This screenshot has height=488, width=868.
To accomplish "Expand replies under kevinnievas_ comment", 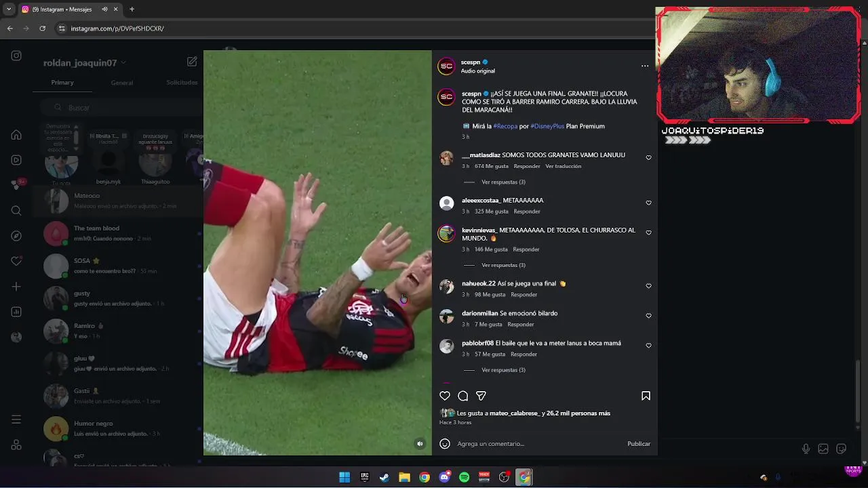I will pyautogui.click(x=503, y=265).
